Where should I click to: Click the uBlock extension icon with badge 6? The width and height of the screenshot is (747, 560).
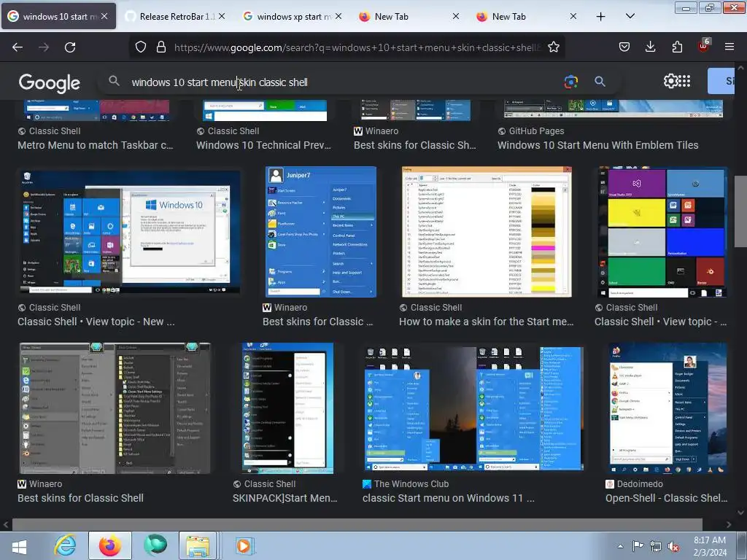coord(704,46)
